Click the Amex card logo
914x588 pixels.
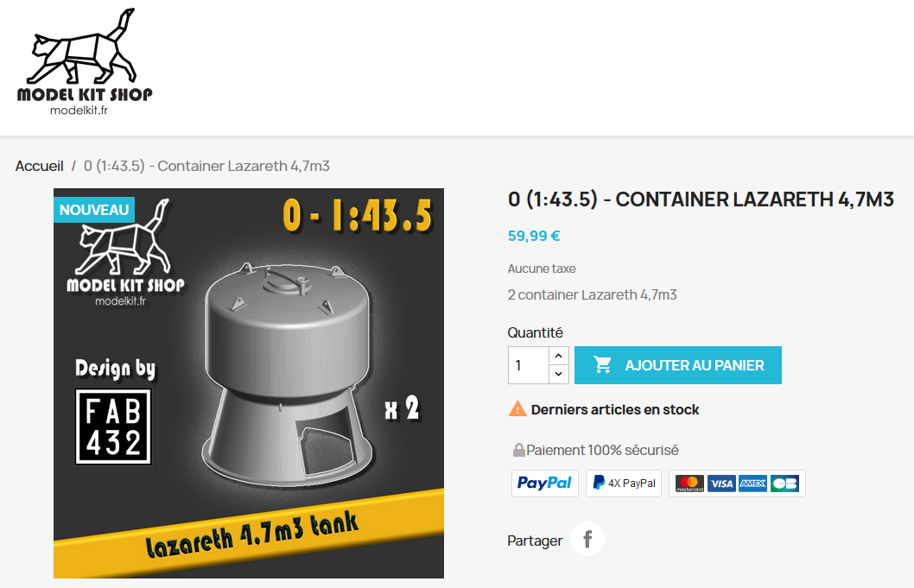click(x=752, y=484)
